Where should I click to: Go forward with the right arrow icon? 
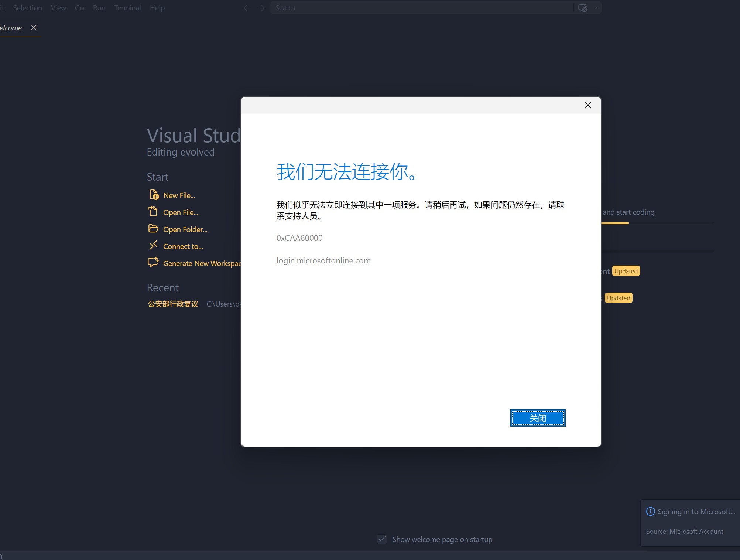point(261,8)
